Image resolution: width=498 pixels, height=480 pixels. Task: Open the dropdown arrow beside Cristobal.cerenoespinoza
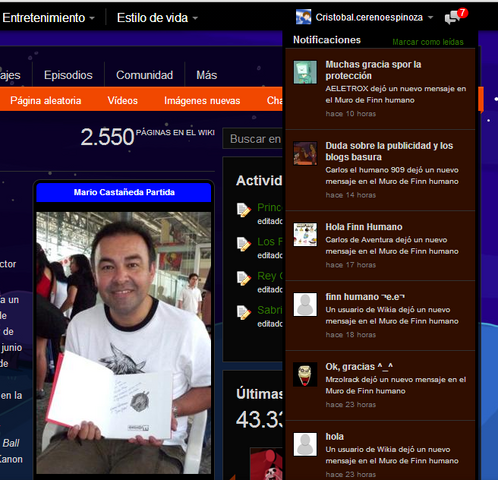coord(430,17)
